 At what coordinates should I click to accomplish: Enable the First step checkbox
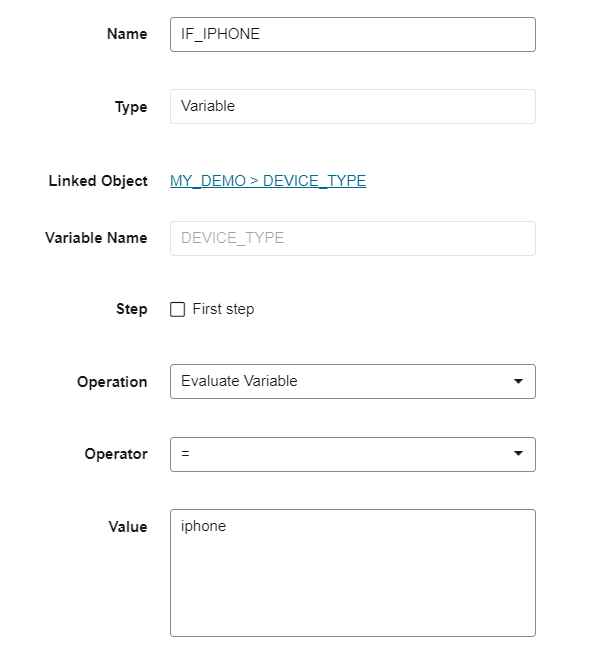coord(178,310)
